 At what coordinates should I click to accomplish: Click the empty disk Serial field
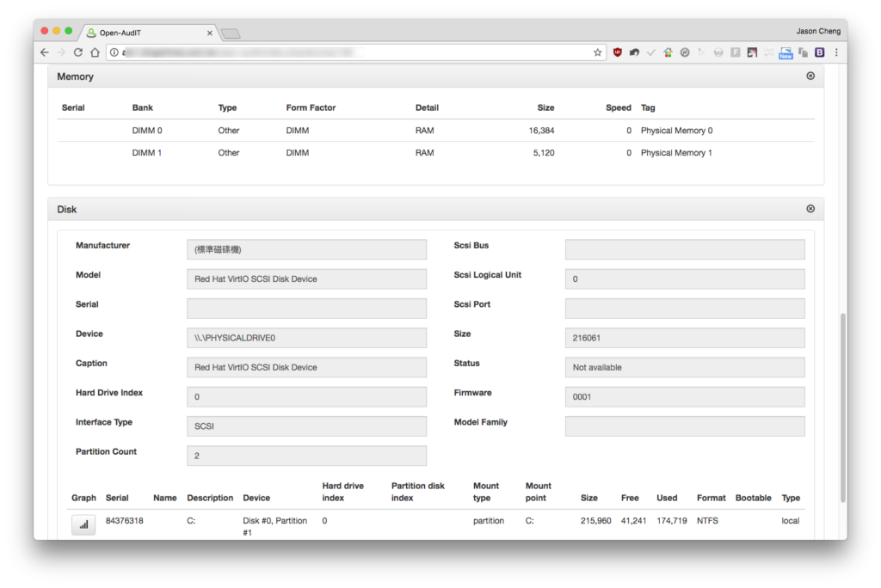(307, 309)
